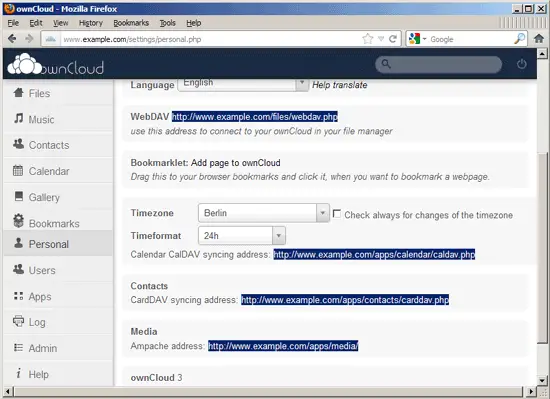Open the Apps grid icon in sidebar
Image resolution: width=550 pixels, height=399 pixels.
[x=19, y=296]
